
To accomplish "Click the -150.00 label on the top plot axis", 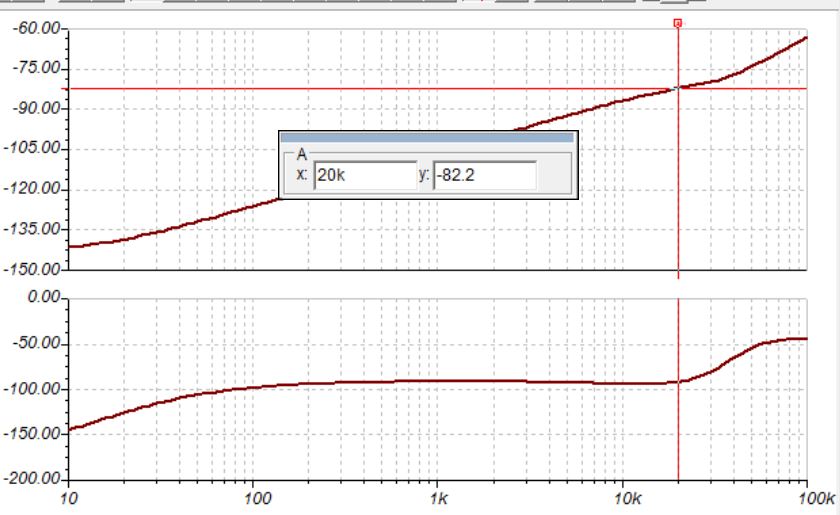I will 32,269.
